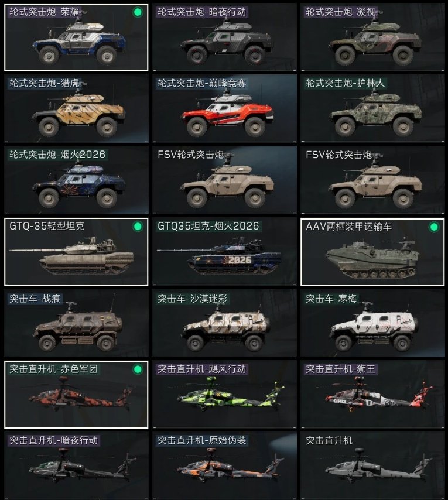Viewport: 448px width, 500px height.
Task: Choose the 突击直升机-狮王 helicopter skin
Action: (372, 395)
